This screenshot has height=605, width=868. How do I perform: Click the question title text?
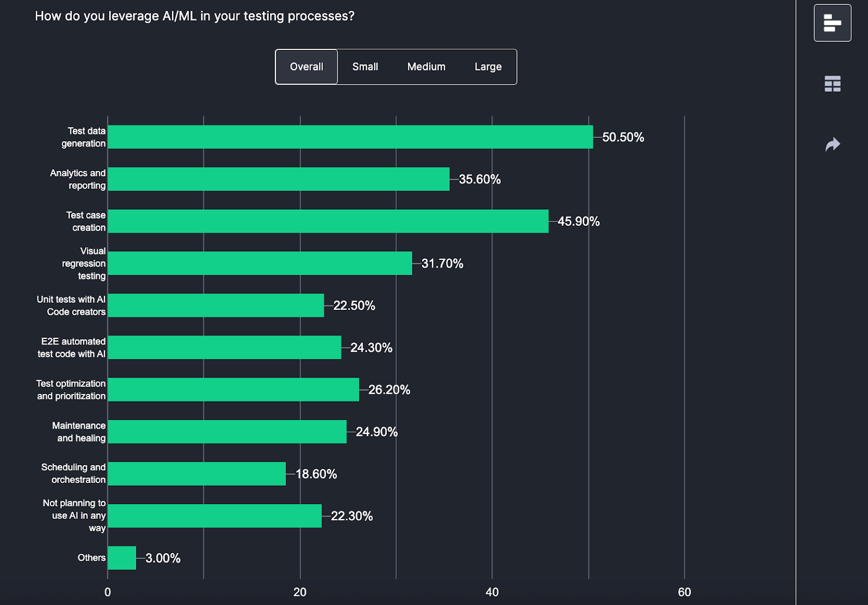click(194, 16)
